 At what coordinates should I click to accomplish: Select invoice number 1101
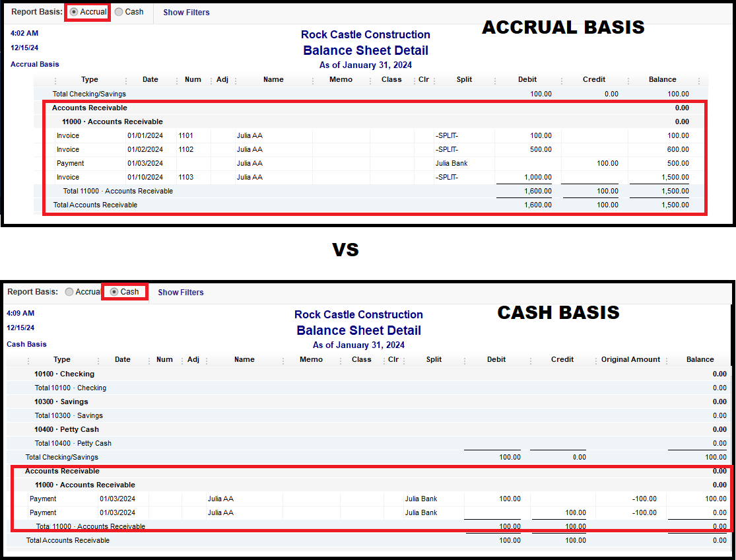tap(186, 135)
